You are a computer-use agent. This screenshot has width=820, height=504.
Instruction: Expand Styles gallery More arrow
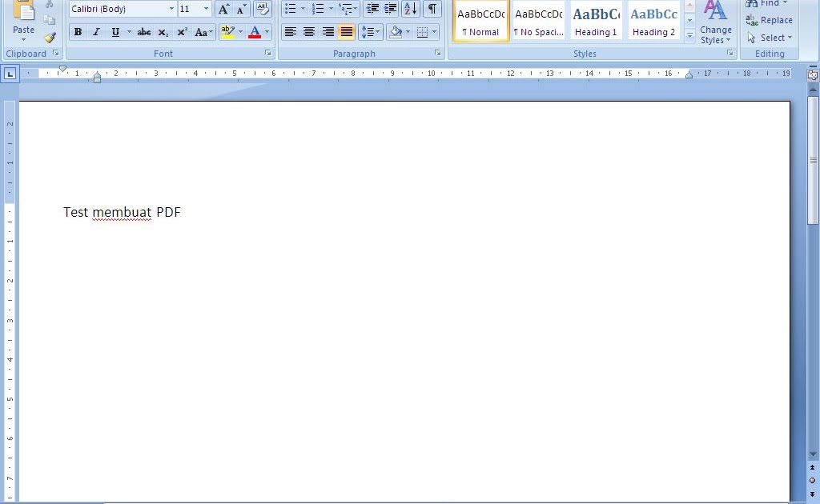pos(689,35)
